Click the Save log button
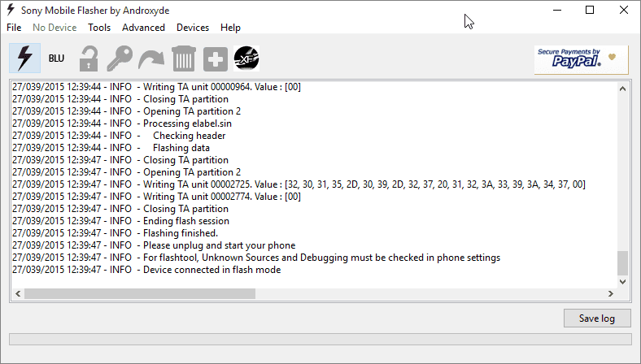 (x=597, y=318)
